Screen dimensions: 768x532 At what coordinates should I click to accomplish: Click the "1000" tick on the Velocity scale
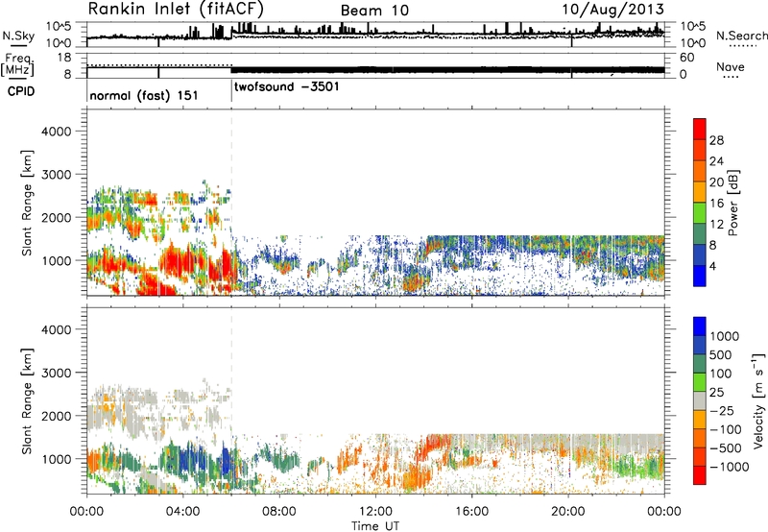click(725, 336)
